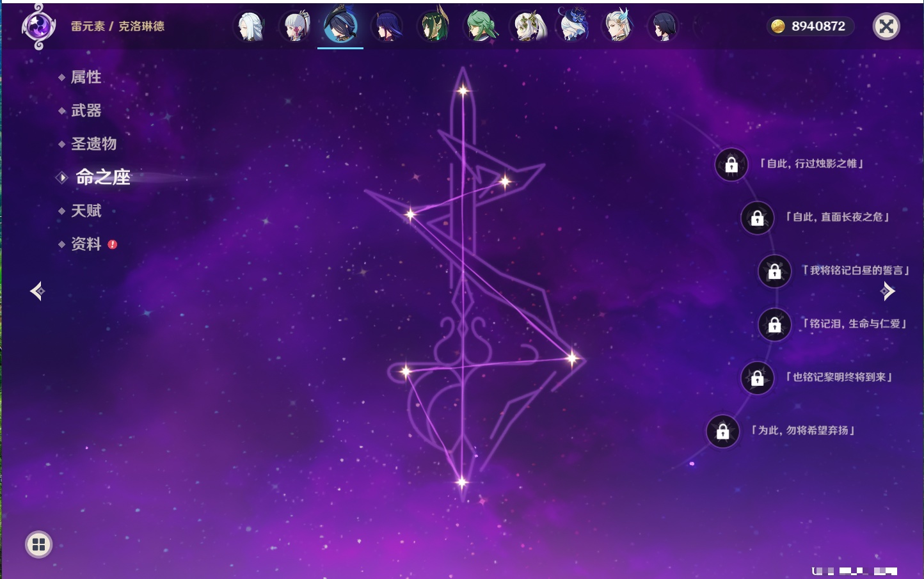Click lock icon for 「为此，勿将希望弃扬」

coord(722,431)
